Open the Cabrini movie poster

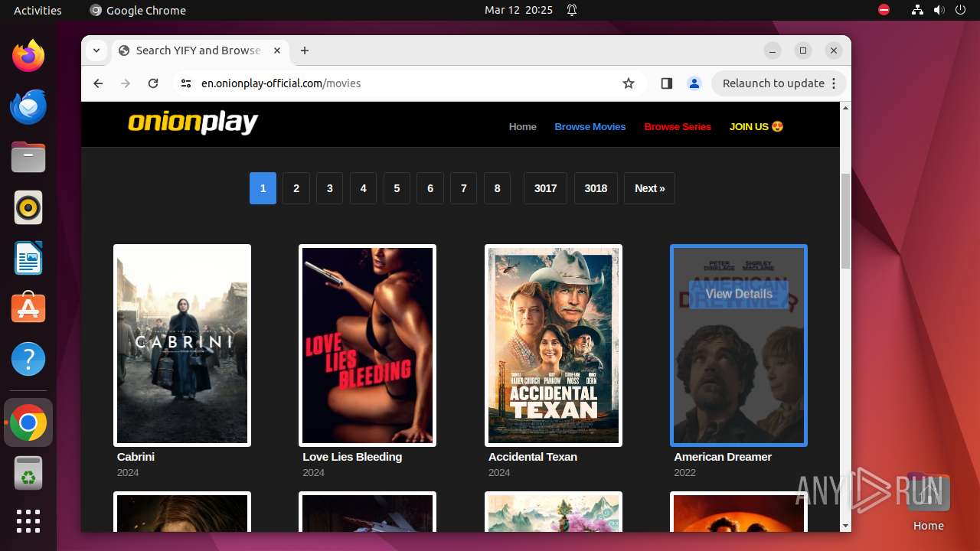point(182,345)
